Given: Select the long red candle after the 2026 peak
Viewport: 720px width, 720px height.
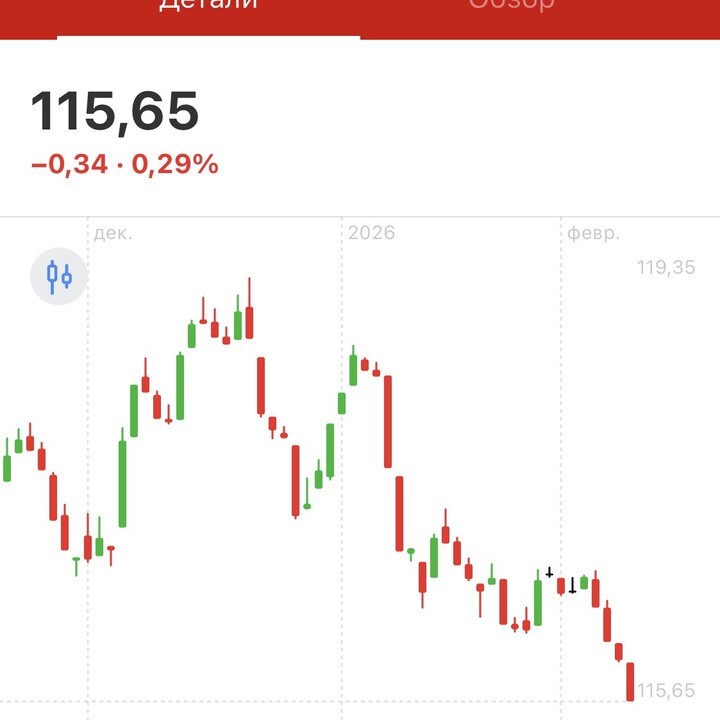Looking at the screenshot, I should (x=388, y=421).
